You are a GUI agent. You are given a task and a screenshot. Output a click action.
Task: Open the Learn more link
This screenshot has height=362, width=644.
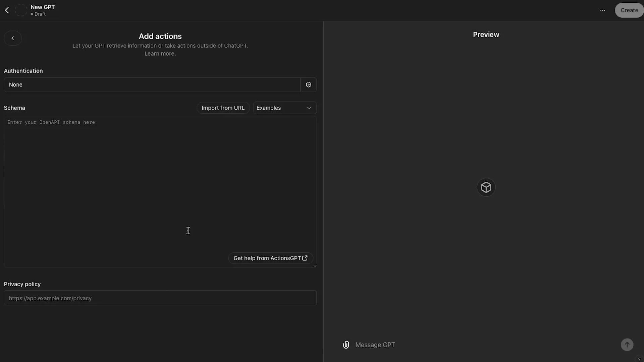coord(160,54)
